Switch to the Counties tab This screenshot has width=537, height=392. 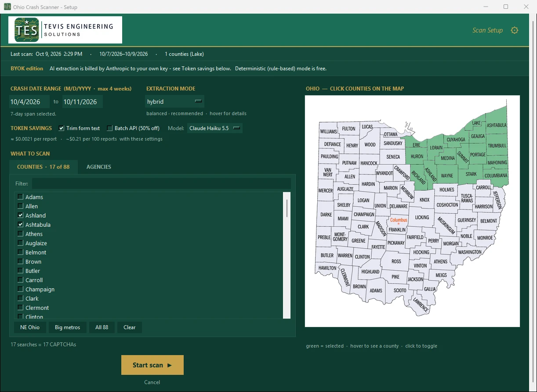pos(43,167)
